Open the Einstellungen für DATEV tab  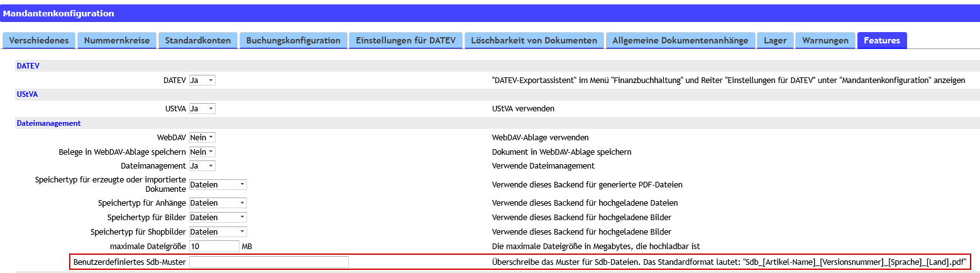click(406, 40)
